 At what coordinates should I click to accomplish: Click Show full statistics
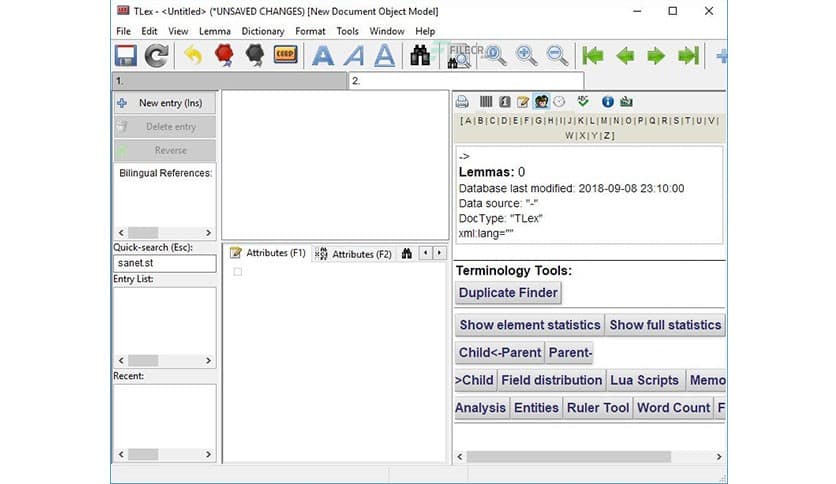point(665,325)
